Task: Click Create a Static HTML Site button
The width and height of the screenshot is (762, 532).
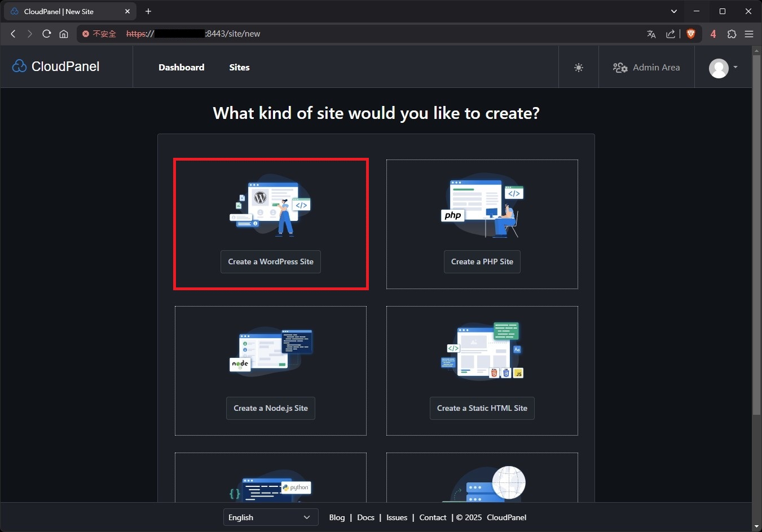Action: click(482, 408)
